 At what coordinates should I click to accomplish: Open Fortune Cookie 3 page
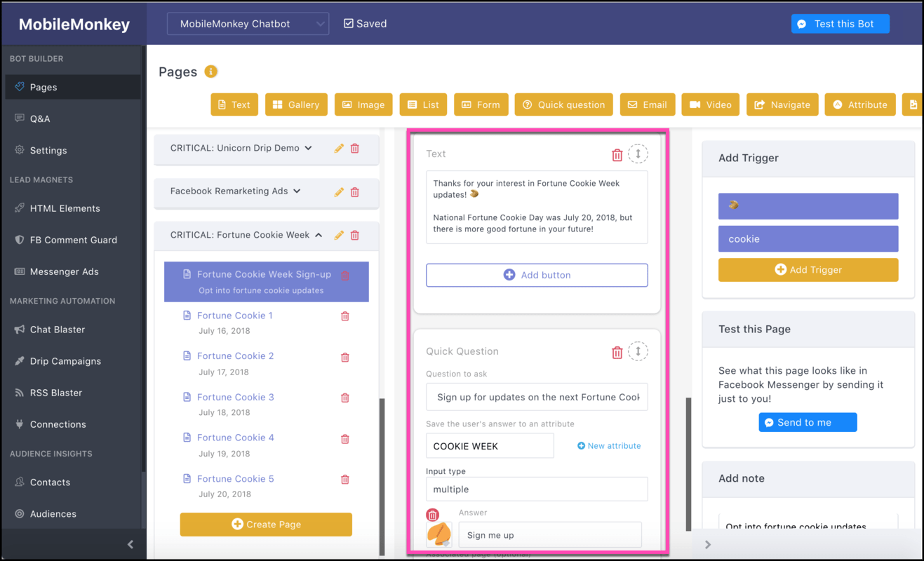[x=236, y=397]
